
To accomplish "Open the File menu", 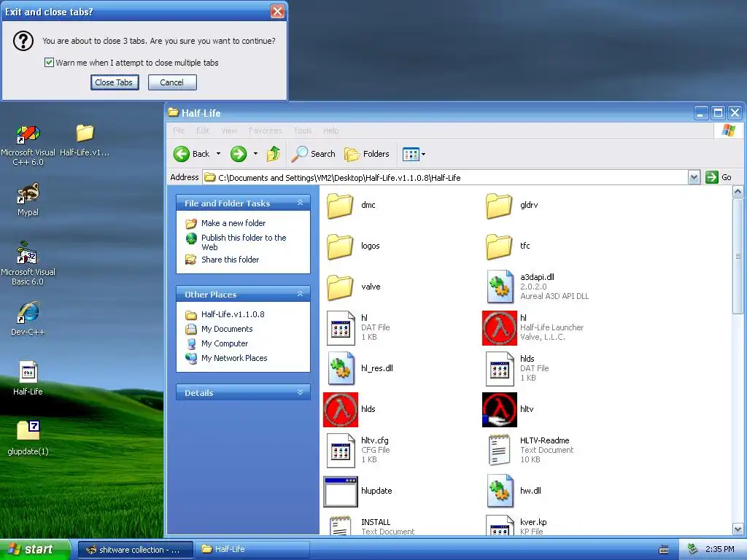I will pyautogui.click(x=179, y=131).
